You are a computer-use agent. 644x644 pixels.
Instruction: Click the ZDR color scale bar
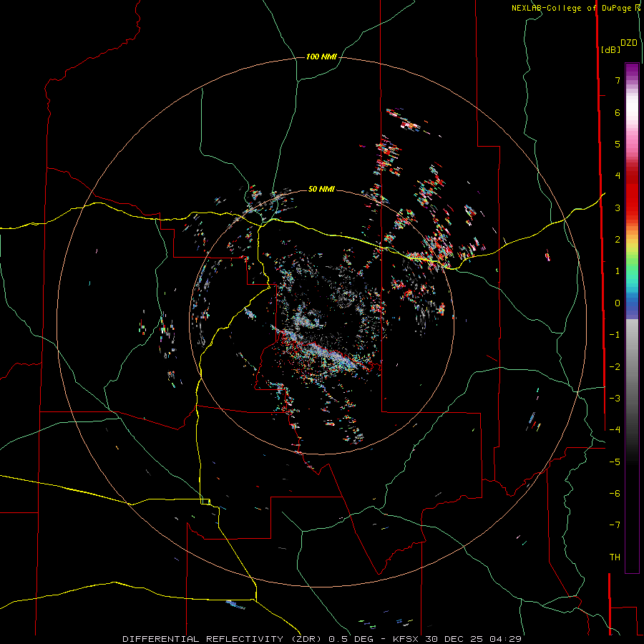pos(632,318)
